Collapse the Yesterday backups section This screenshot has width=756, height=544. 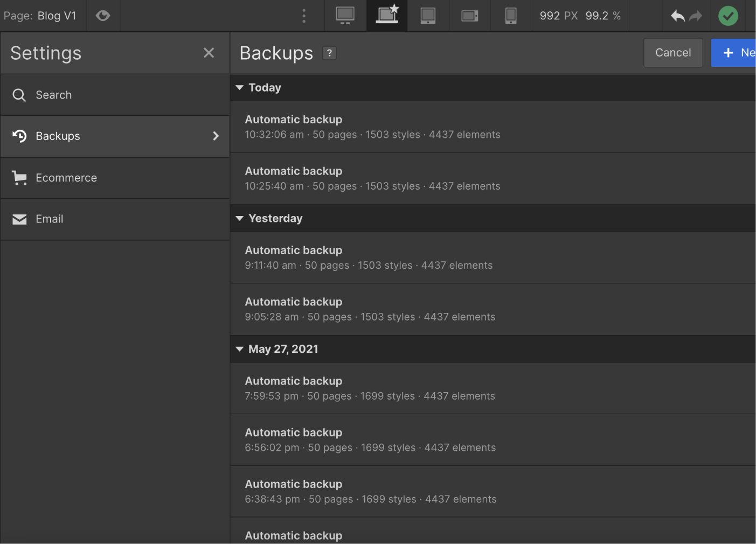(240, 218)
